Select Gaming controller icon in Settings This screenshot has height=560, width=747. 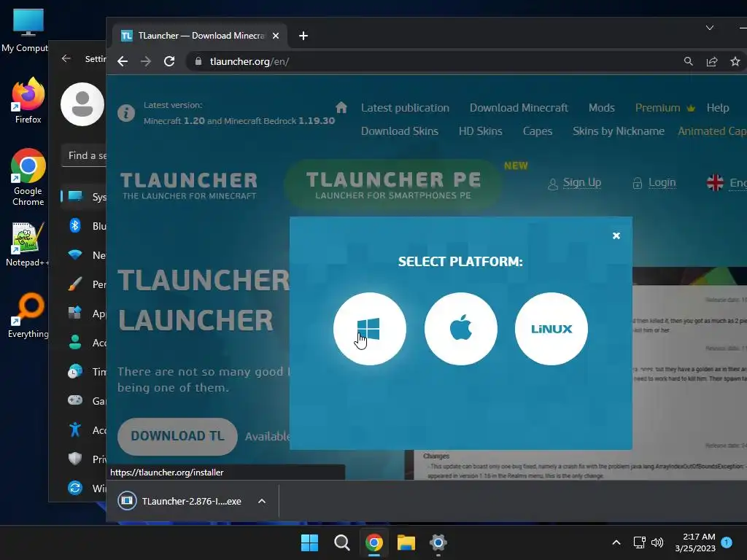[75, 400]
